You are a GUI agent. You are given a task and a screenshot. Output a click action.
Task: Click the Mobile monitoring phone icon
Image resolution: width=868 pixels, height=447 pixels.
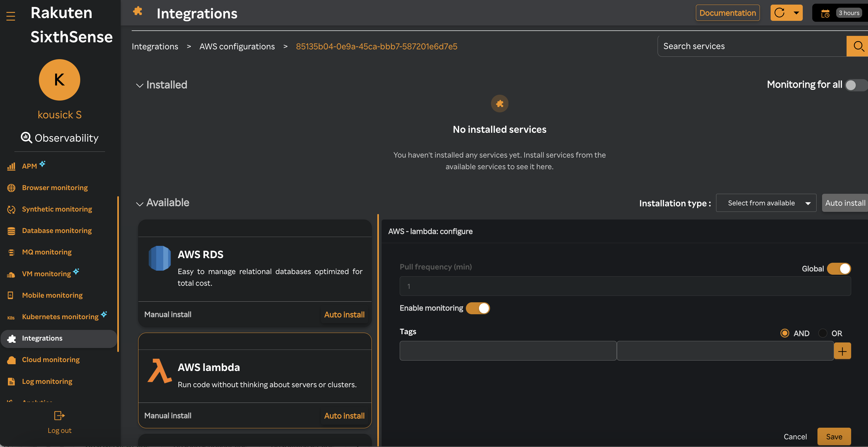pyautogui.click(x=11, y=295)
